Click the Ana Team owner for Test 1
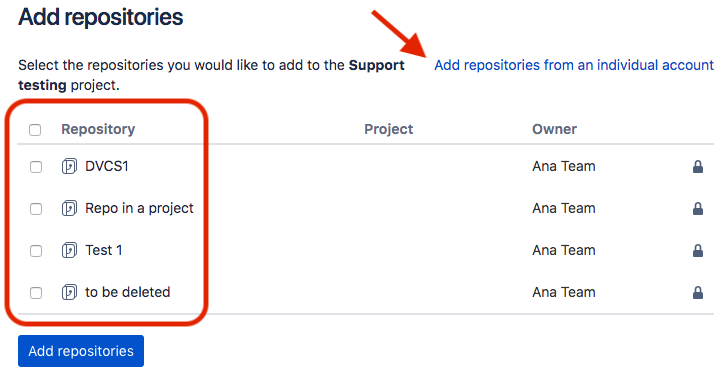The width and height of the screenshot is (726, 385). 563,250
